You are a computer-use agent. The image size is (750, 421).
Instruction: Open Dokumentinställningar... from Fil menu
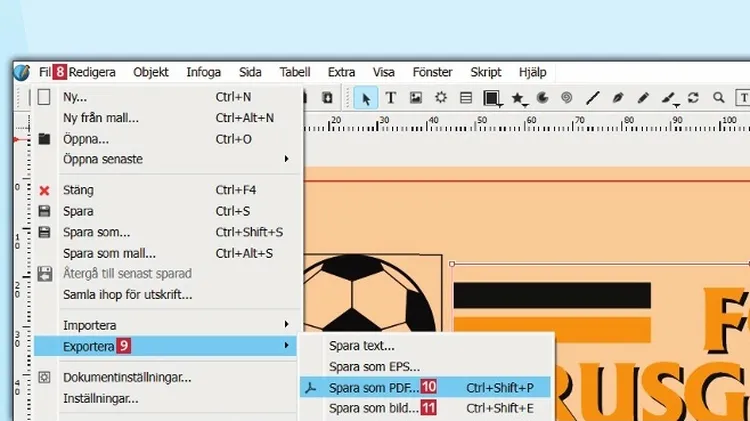coord(127,377)
